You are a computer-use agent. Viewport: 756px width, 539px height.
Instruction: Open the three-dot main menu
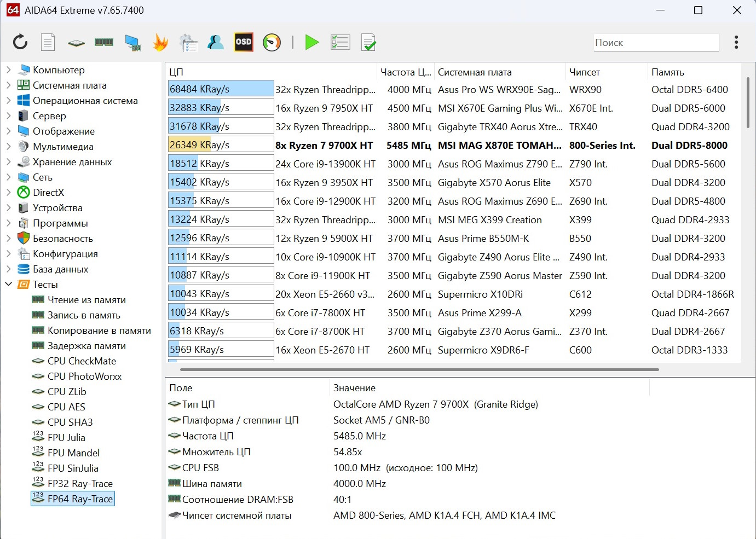(736, 42)
